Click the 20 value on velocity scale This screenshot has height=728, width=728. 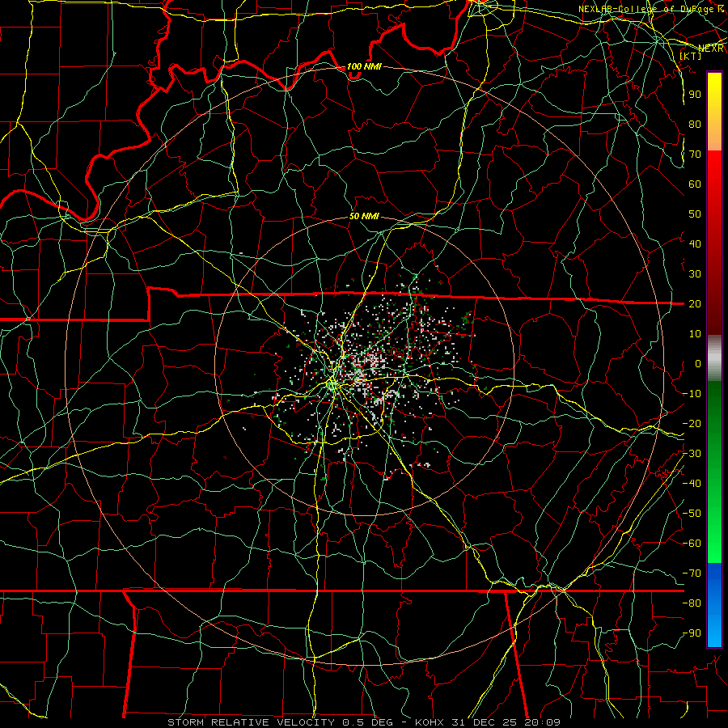point(695,303)
